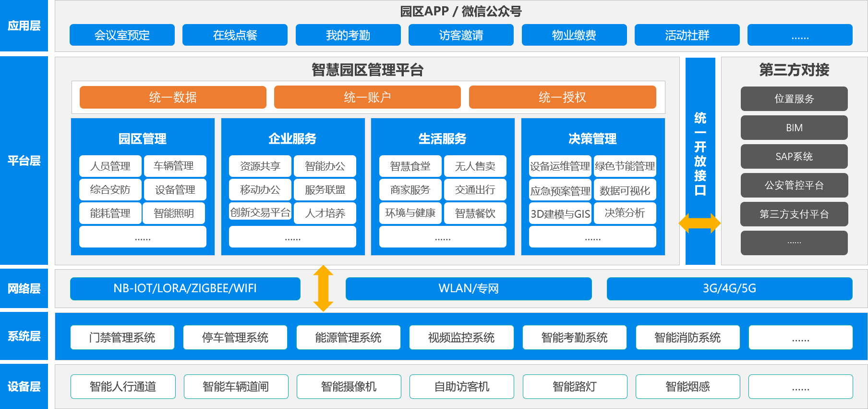Select the SAP系统 box
868x409 pixels.
794,156
